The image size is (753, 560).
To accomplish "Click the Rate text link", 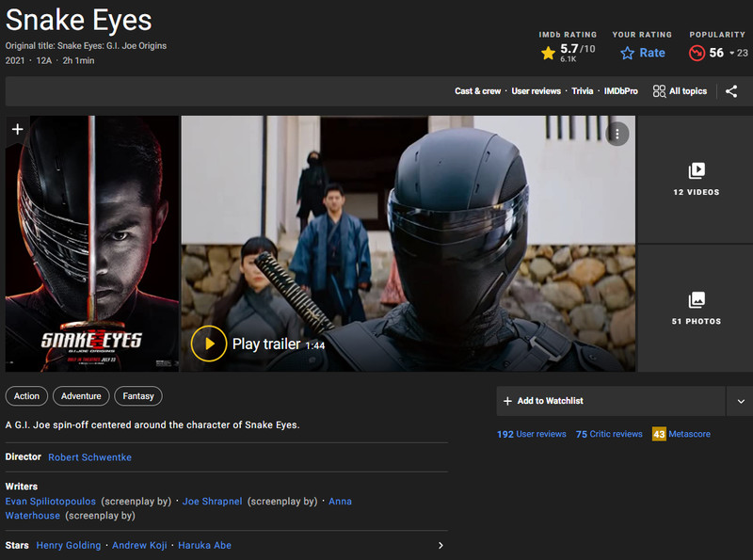I will pyautogui.click(x=652, y=53).
